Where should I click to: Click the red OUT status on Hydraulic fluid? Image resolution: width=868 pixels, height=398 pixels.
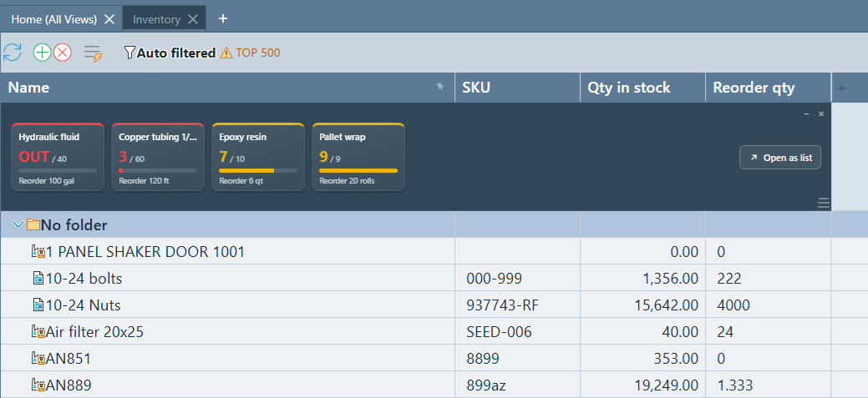coord(34,156)
